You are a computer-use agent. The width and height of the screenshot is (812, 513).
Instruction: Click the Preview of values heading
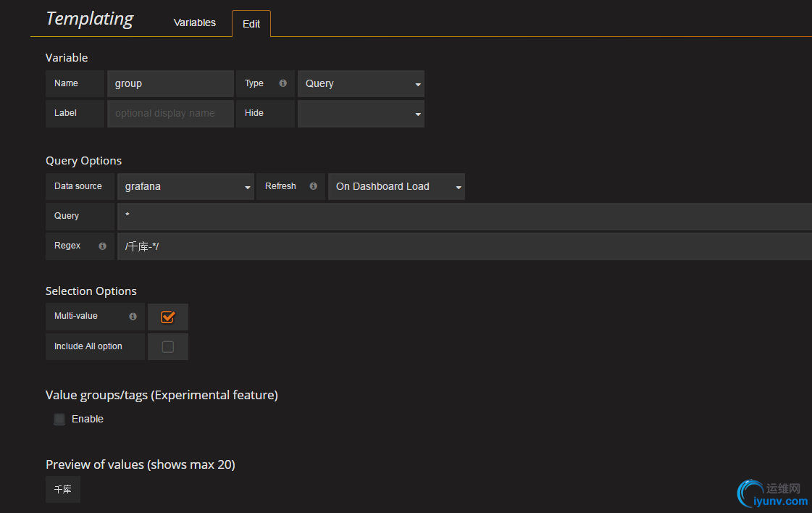pos(141,464)
